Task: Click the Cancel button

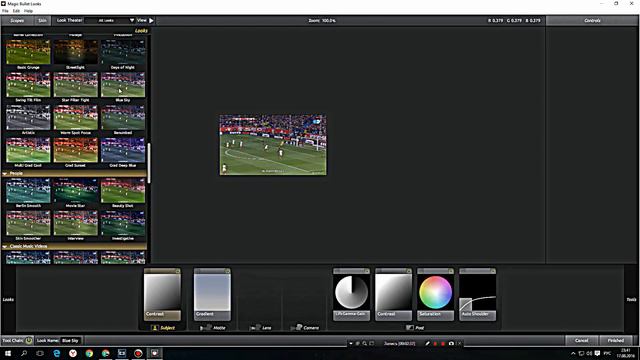Action: [x=582, y=340]
